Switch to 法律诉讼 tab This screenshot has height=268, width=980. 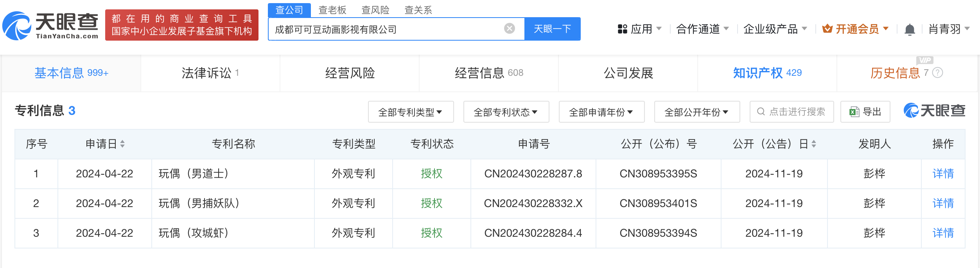coord(210,73)
